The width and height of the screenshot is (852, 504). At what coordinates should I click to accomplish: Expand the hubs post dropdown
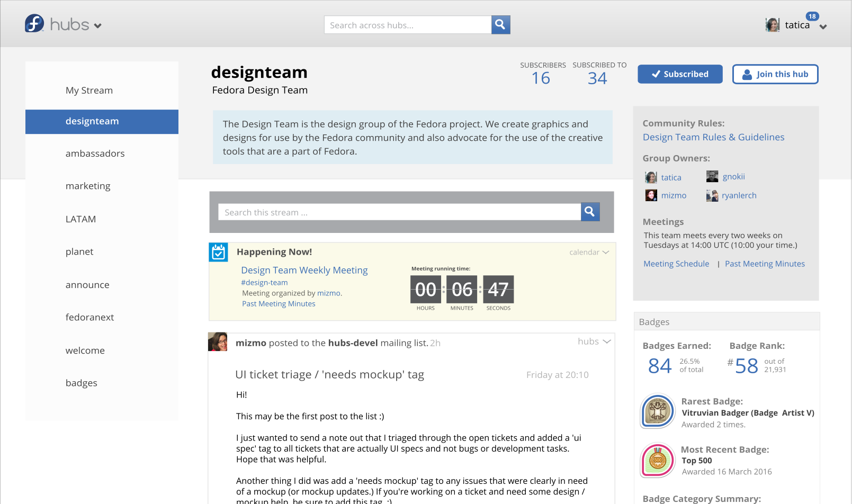(607, 342)
